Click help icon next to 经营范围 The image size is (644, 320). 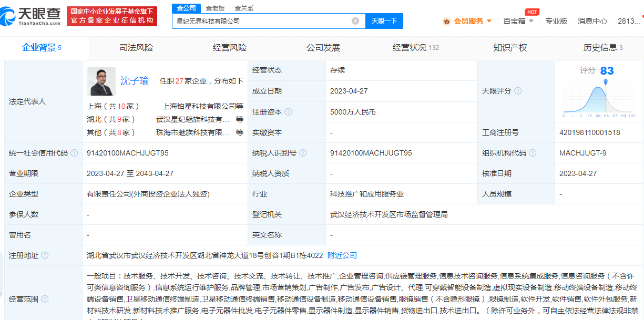(x=45, y=299)
